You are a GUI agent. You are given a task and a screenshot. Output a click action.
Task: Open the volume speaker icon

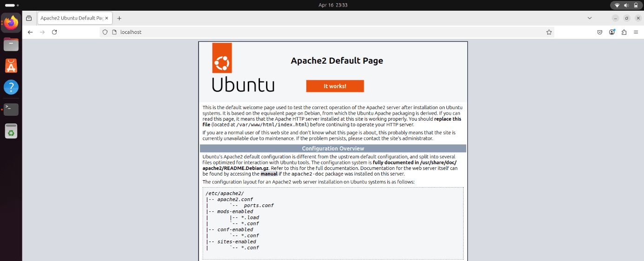tap(626, 5)
